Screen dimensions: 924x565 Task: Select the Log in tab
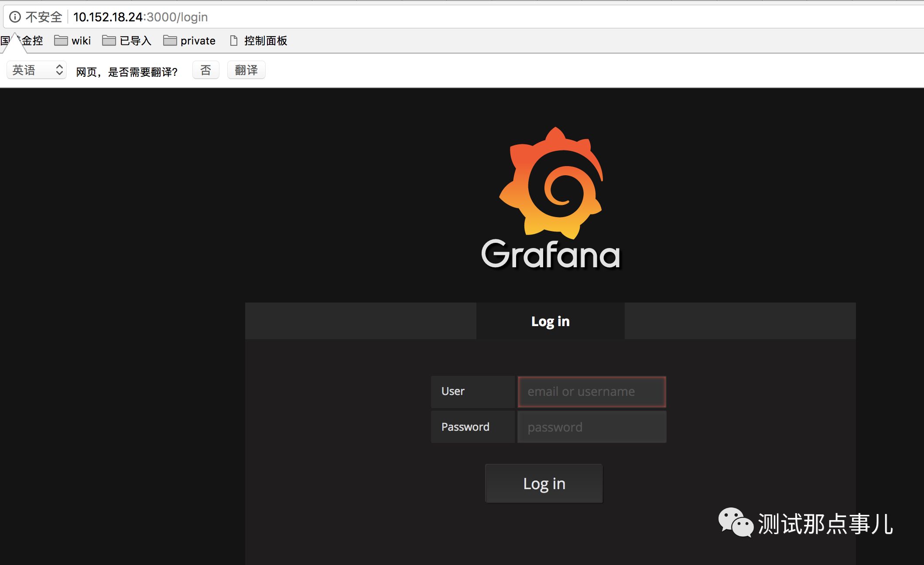coord(550,321)
